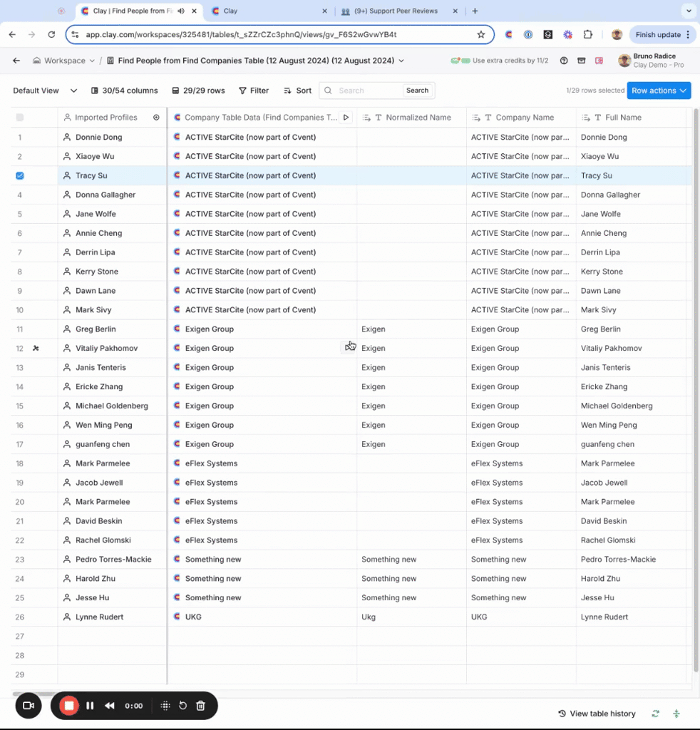Run the Company Table Data column play button
The image size is (700, 730).
click(346, 118)
